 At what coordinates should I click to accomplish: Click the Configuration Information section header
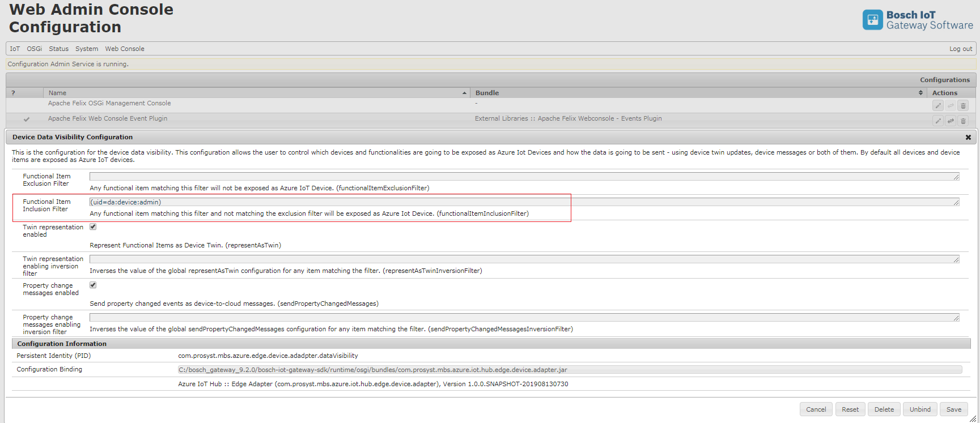click(x=491, y=344)
